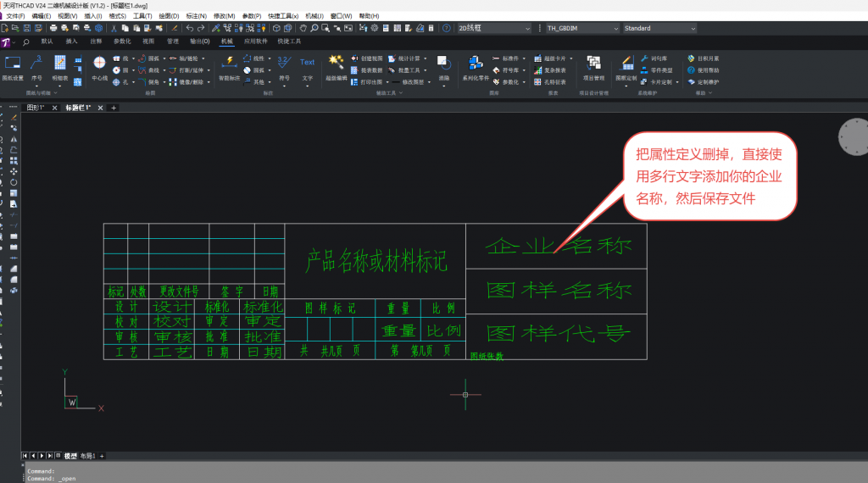The image size is (868, 483).
Task: Open the 明细表 parts list tool
Action: click(60, 69)
